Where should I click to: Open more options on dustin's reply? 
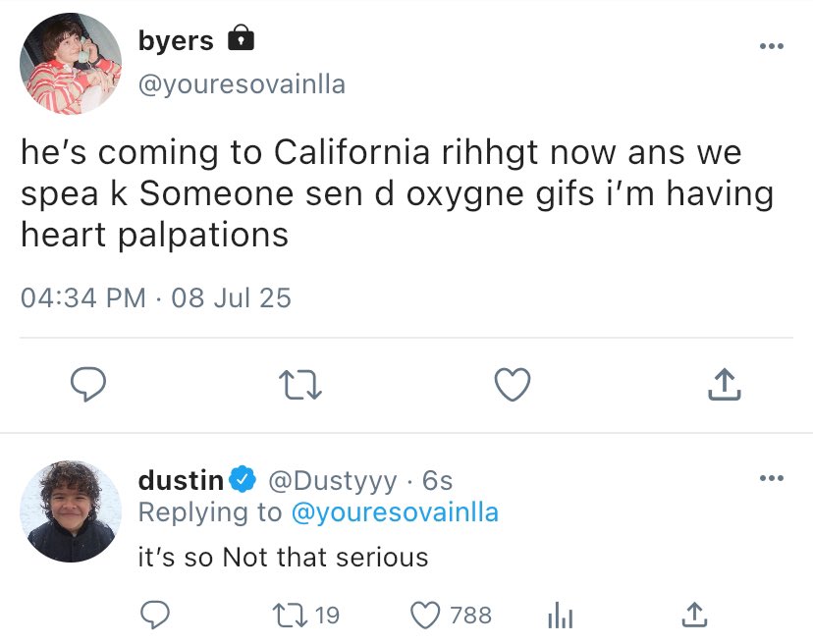click(772, 478)
